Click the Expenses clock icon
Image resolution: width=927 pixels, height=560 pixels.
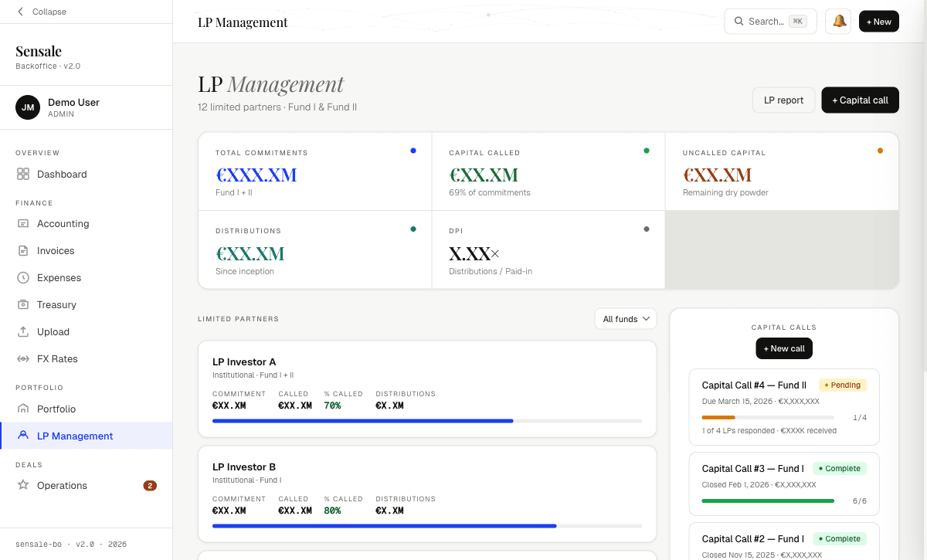24,277
